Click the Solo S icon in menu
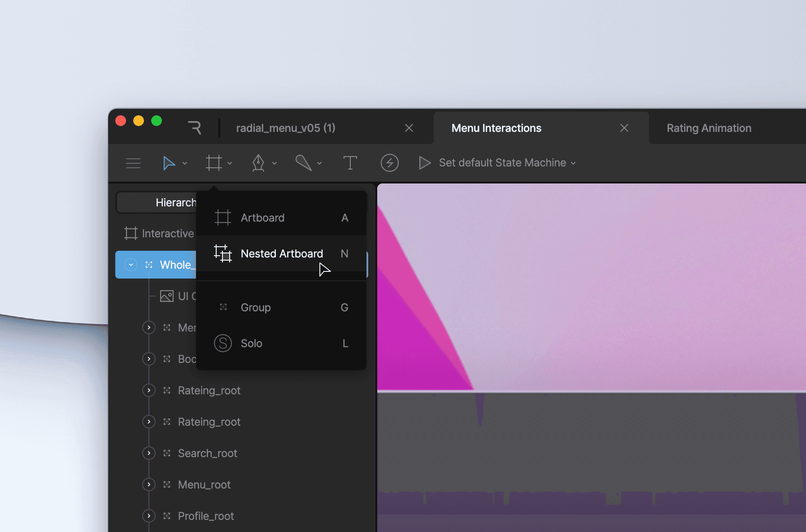806x532 pixels. click(x=223, y=343)
